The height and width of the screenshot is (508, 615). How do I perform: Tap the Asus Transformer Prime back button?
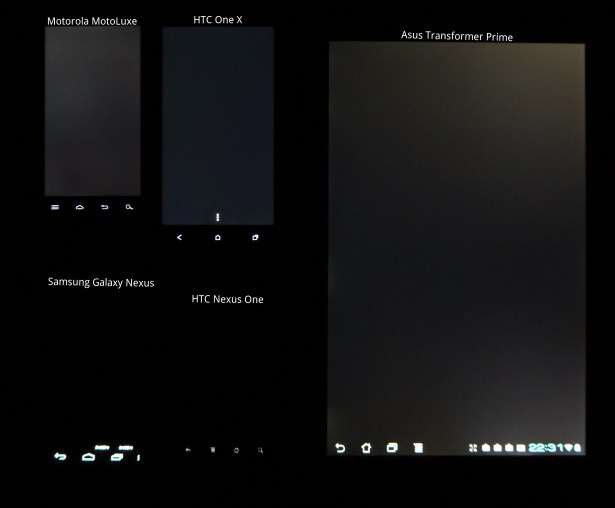340,448
